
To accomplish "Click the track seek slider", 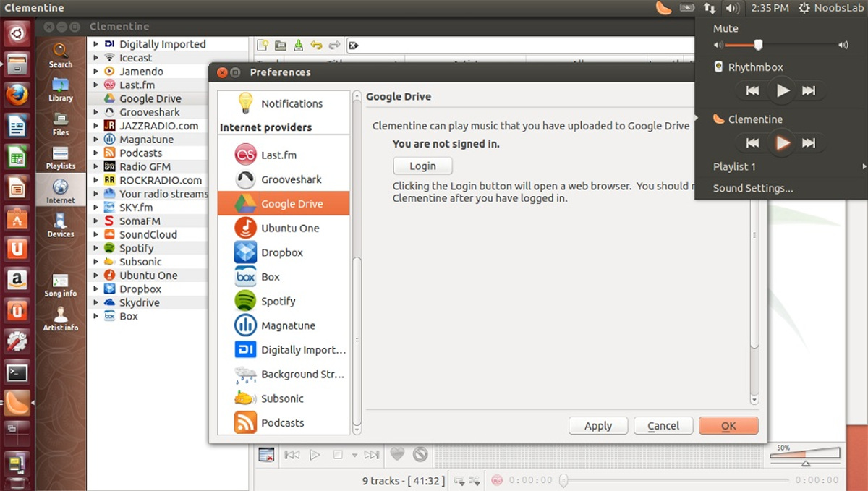I will (675, 480).
